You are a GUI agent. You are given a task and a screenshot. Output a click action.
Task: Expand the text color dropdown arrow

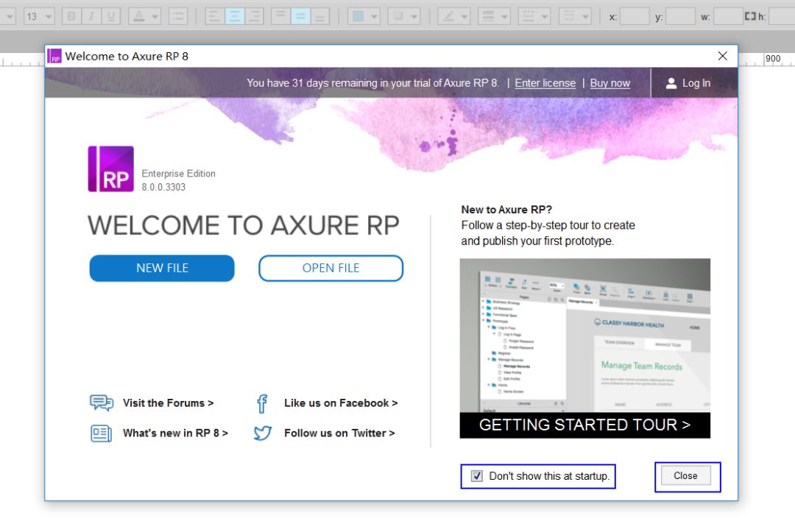(155, 16)
